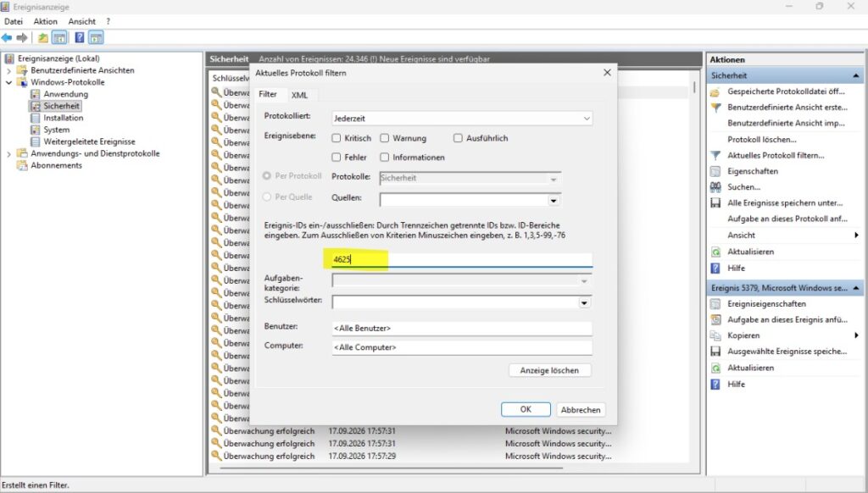Click the Computer field <Alle Computer>
Image resolution: width=868 pixels, height=493 pixels.
[x=462, y=347]
